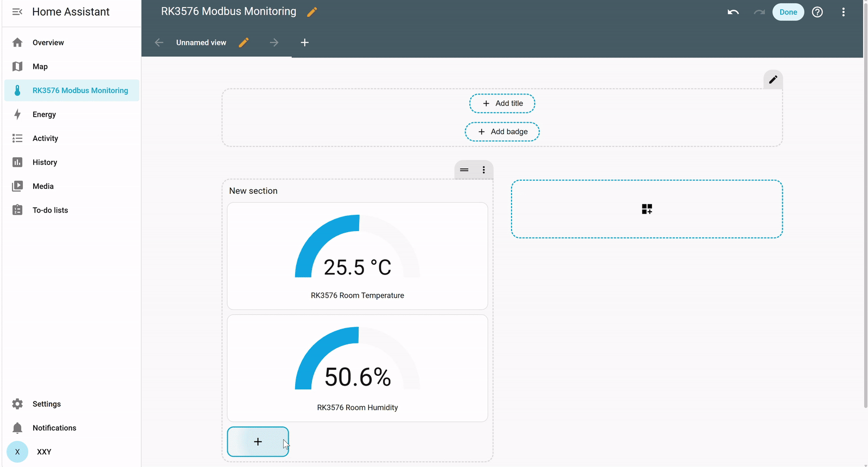
Task: Open the help question mark icon
Action: click(x=818, y=12)
